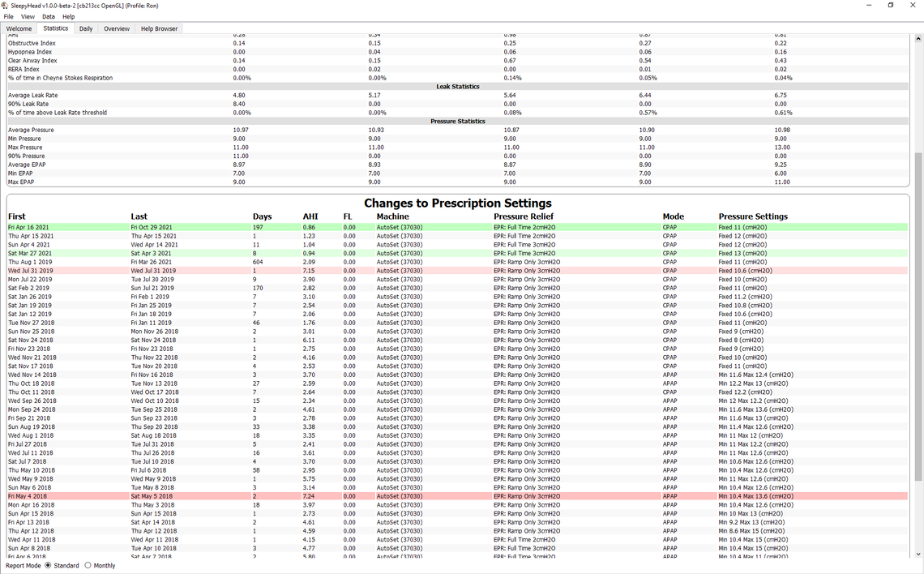Select the Standard report mode radio button
Viewport: 924px width, 574px height.
pyautogui.click(x=49, y=565)
